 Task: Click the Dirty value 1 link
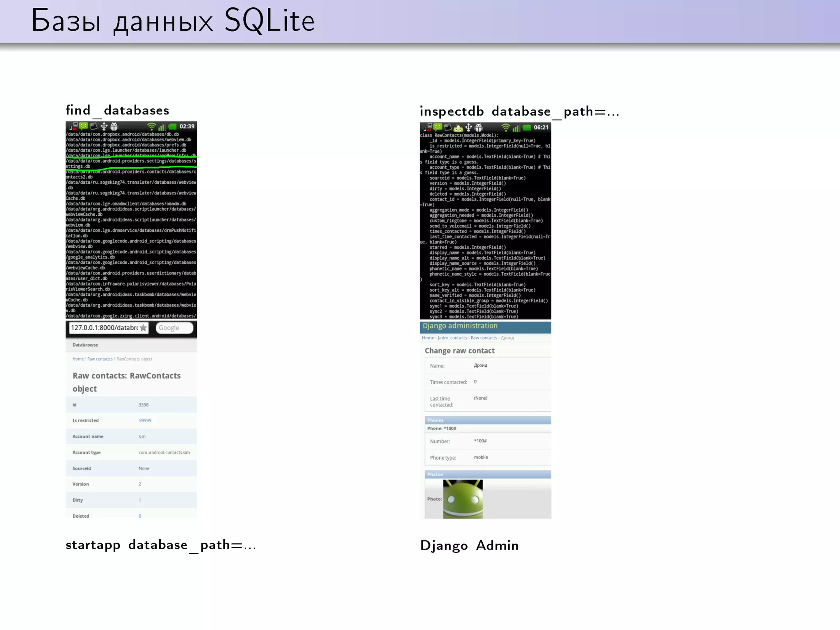tap(140, 500)
